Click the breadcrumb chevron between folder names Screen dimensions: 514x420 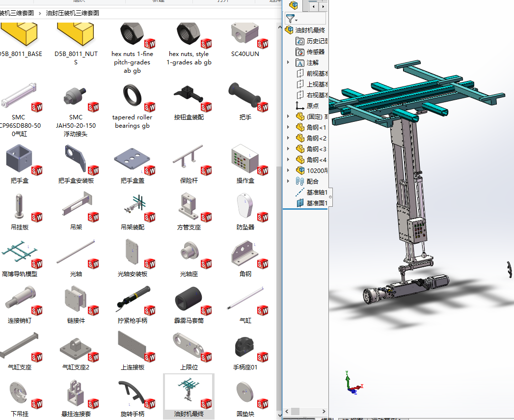pyautogui.click(x=41, y=13)
